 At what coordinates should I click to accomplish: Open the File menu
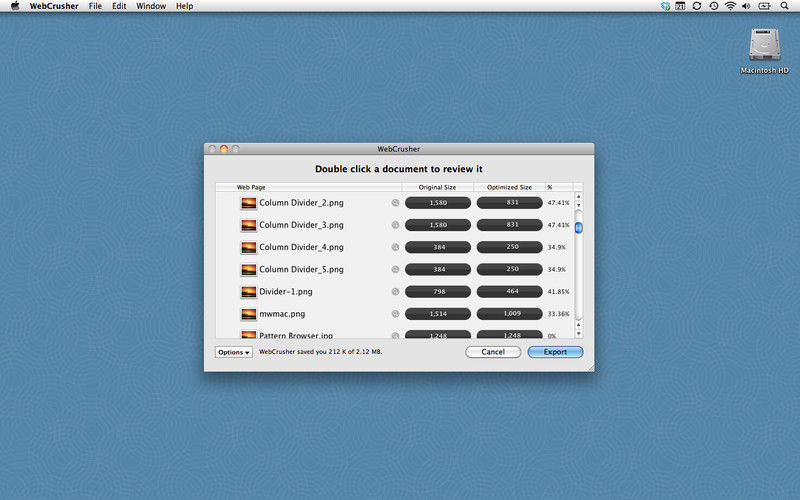click(95, 6)
